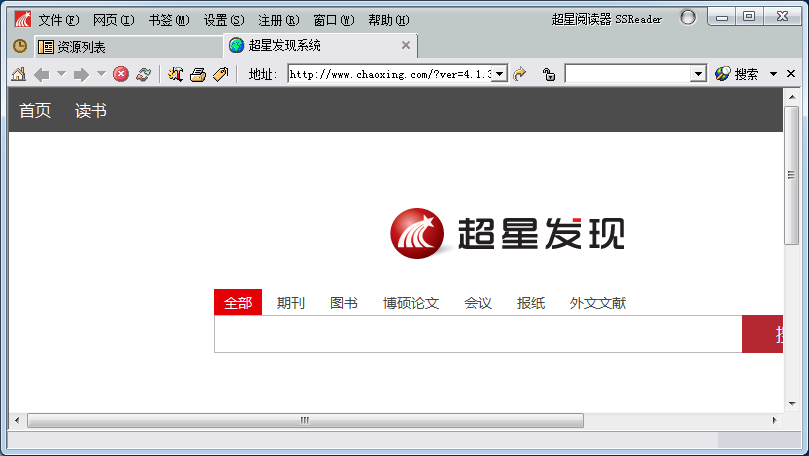The image size is (809, 456).
Task: Click the horizontal scrollbar thumb
Action: pos(305,420)
